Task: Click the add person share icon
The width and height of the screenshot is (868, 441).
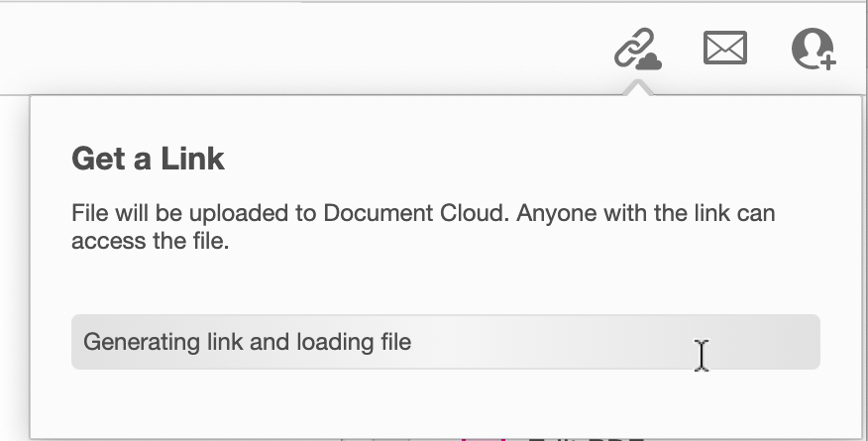Action: click(x=814, y=49)
